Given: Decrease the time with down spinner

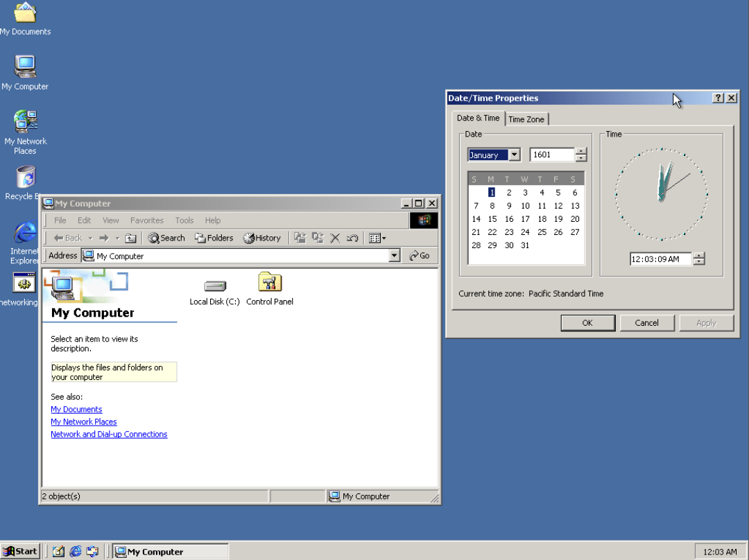Looking at the screenshot, I should tap(699, 262).
